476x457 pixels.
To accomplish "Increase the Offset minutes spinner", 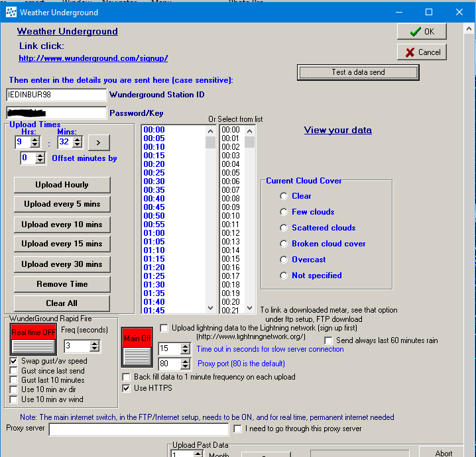I will click(x=40, y=156).
